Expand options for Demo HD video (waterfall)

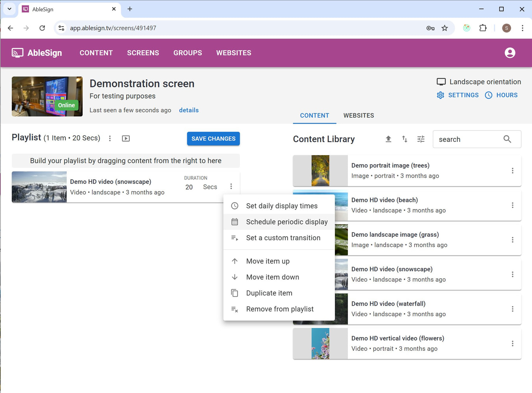tap(512, 309)
